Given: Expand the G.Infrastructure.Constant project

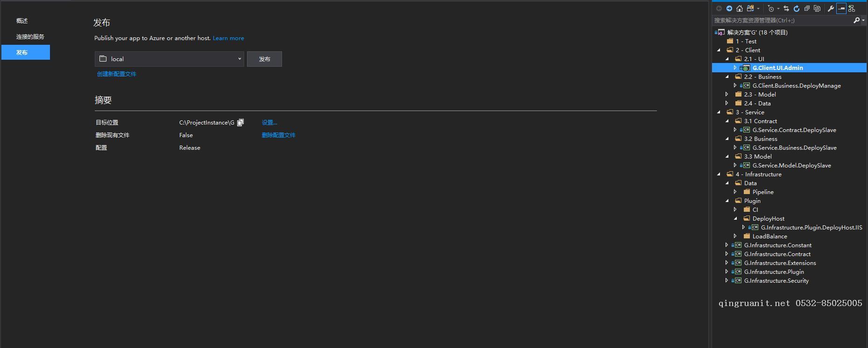Looking at the screenshot, I should tap(727, 245).
